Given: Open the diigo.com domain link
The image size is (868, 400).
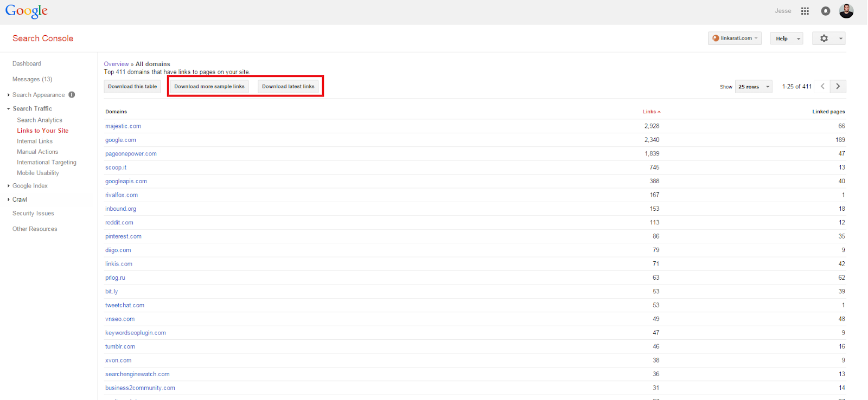Looking at the screenshot, I should [118, 250].
